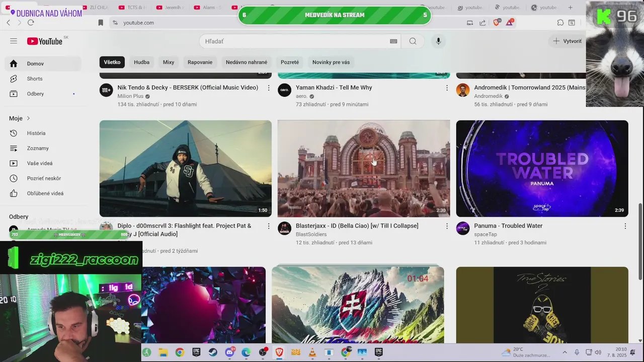The width and height of the screenshot is (644, 362).
Task: Open the Diplo Flashlight video thumbnail
Action: click(186, 168)
